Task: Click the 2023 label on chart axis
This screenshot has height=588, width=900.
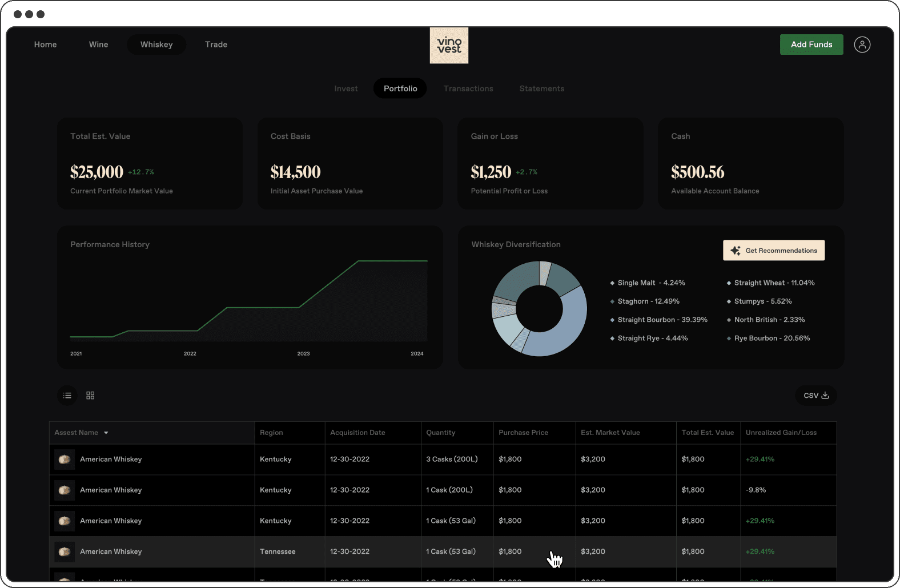Action: (303, 354)
